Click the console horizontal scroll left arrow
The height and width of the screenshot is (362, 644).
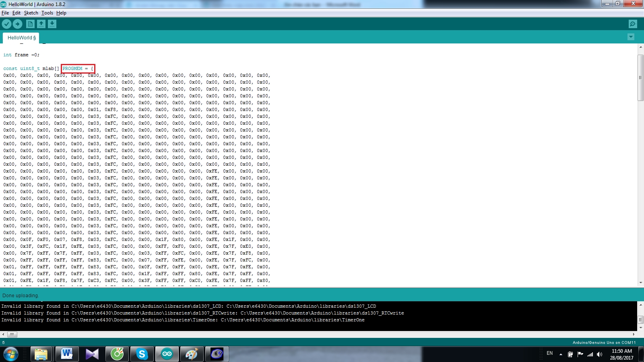click(x=3, y=334)
